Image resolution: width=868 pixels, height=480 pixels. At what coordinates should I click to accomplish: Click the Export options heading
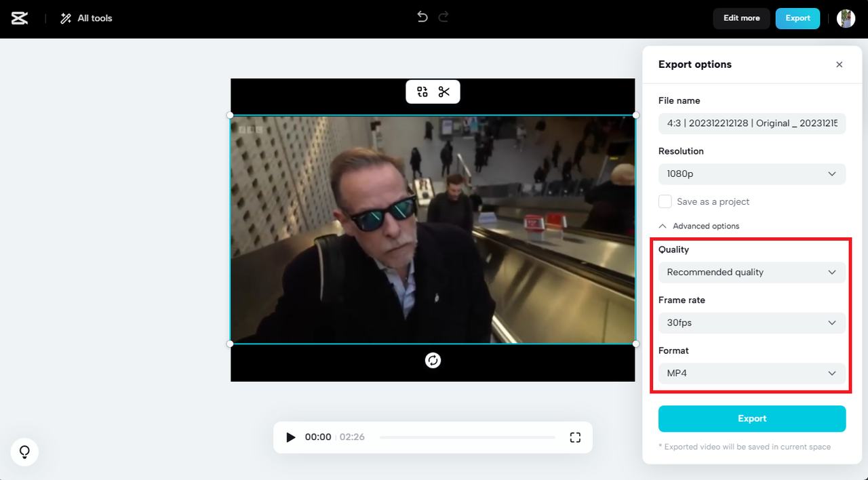695,64
